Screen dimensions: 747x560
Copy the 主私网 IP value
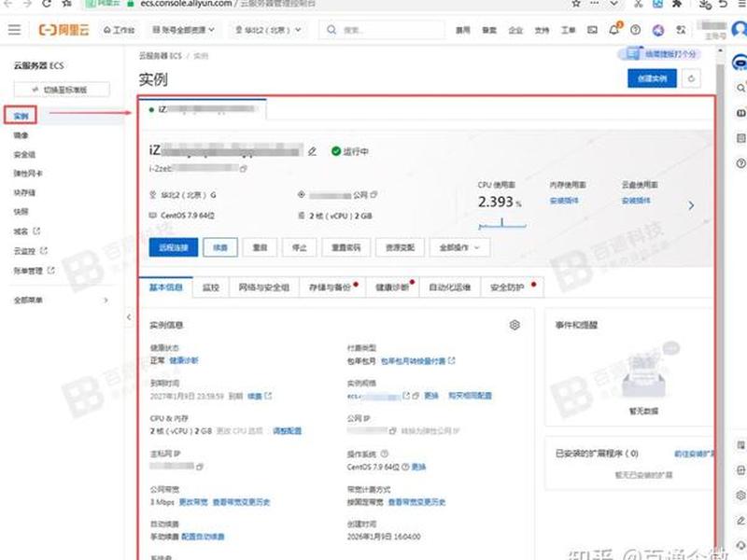click(200, 467)
